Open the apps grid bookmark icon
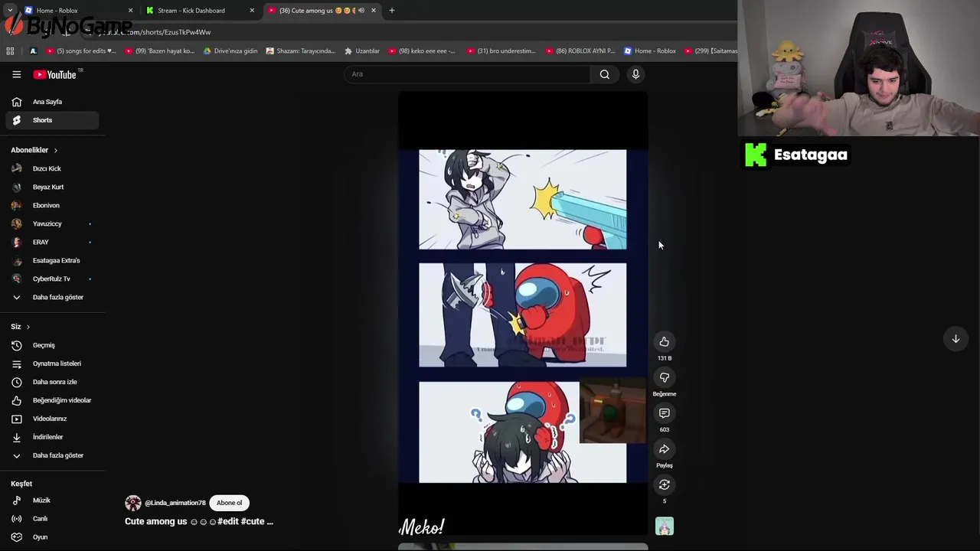 coord(10,51)
